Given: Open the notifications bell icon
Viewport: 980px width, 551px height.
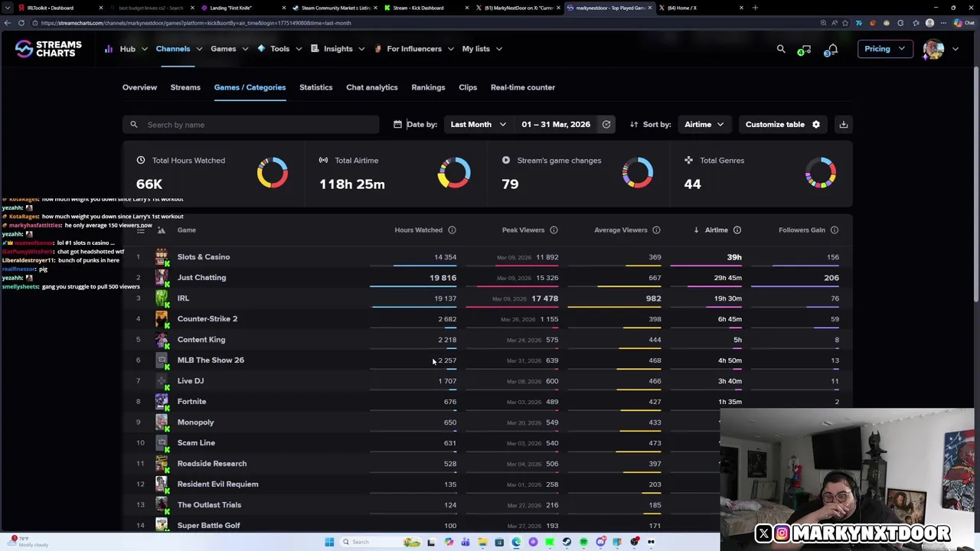Looking at the screenshot, I should click(832, 49).
